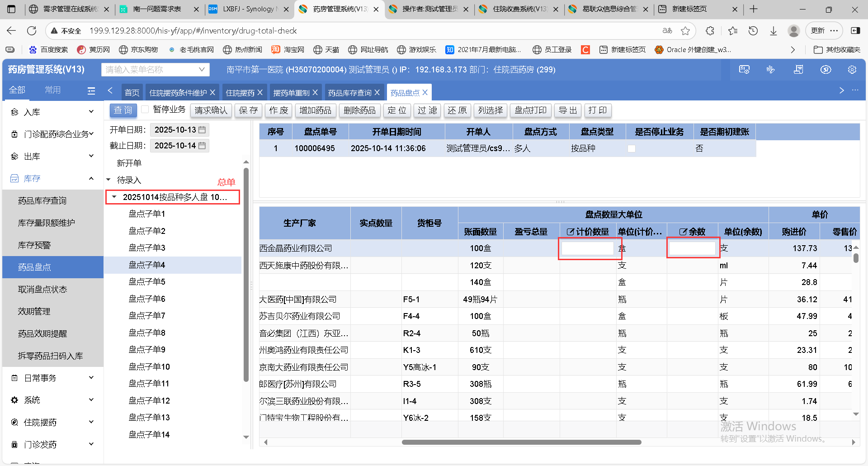Click the edit icon in 余数 header
Screen dimensions: 868x466
coord(683,232)
